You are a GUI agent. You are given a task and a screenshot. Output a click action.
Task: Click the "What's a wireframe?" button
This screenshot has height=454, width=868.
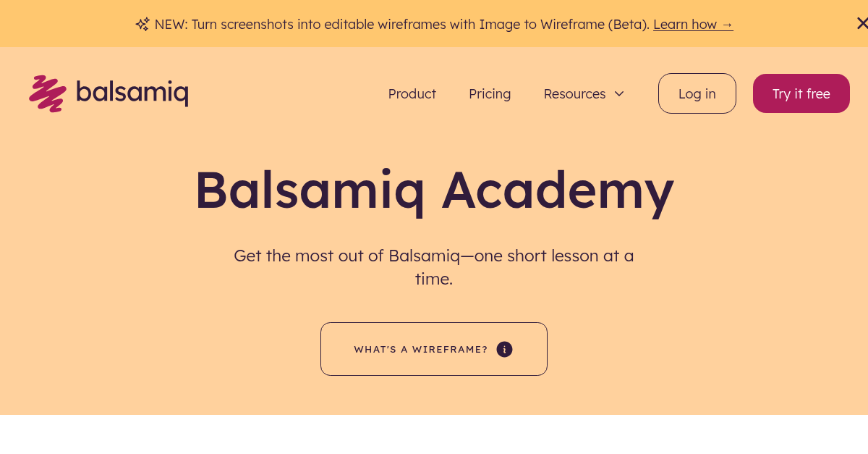pyautogui.click(x=434, y=349)
